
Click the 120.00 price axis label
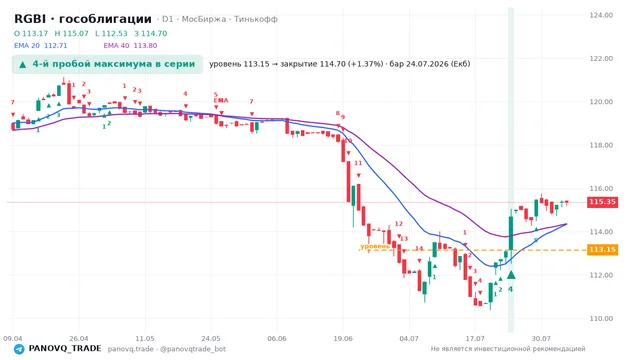pos(601,102)
